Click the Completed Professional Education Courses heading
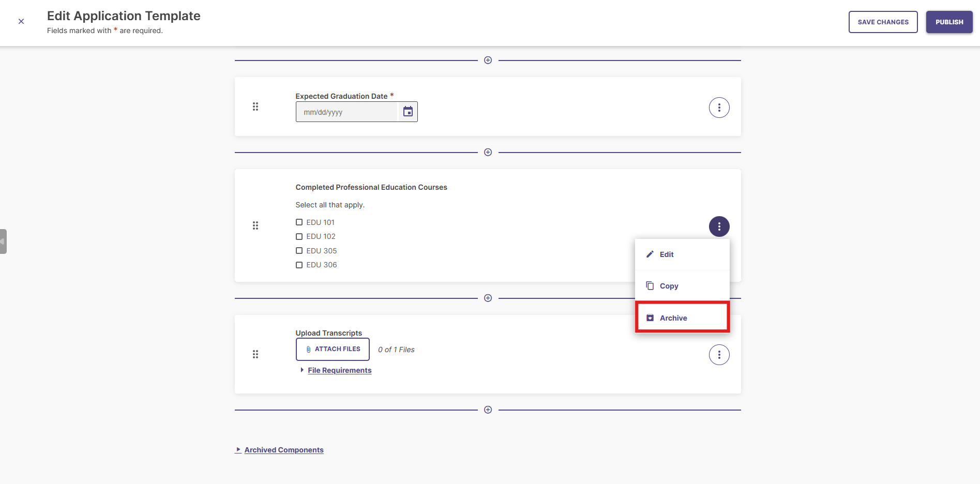Image resolution: width=980 pixels, height=484 pixels. click(x=371, y=188)
